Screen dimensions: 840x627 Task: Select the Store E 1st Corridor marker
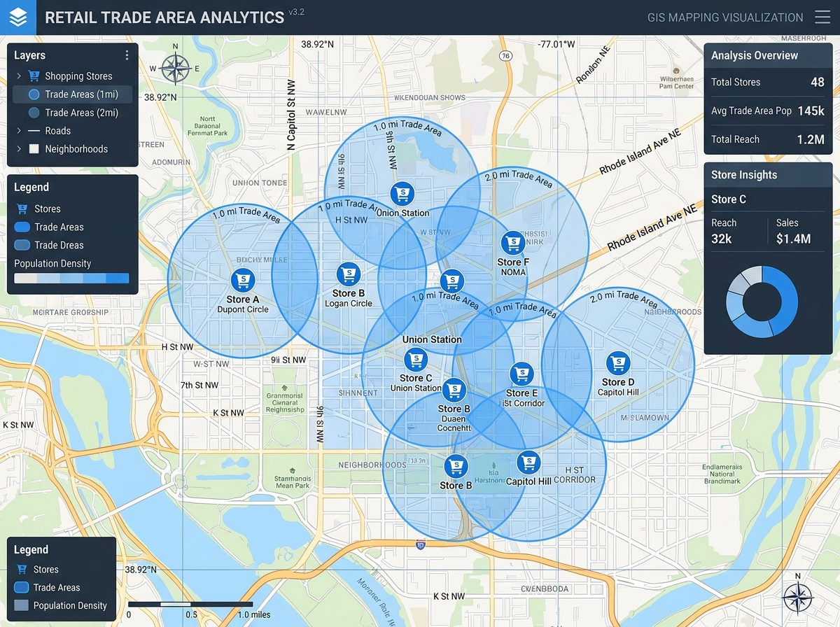pyautogui.click(x=521, y=374)
